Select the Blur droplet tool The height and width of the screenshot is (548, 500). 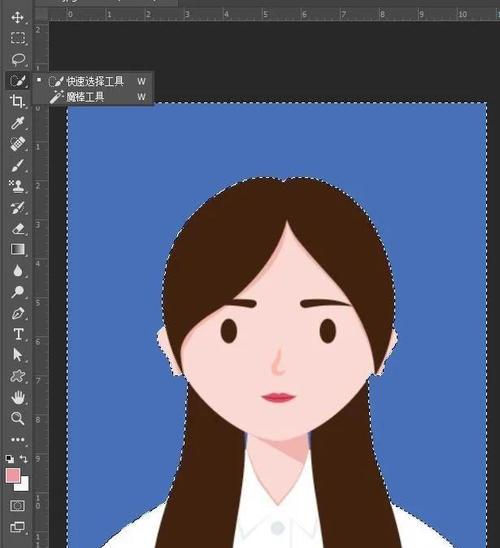[18, 271]
